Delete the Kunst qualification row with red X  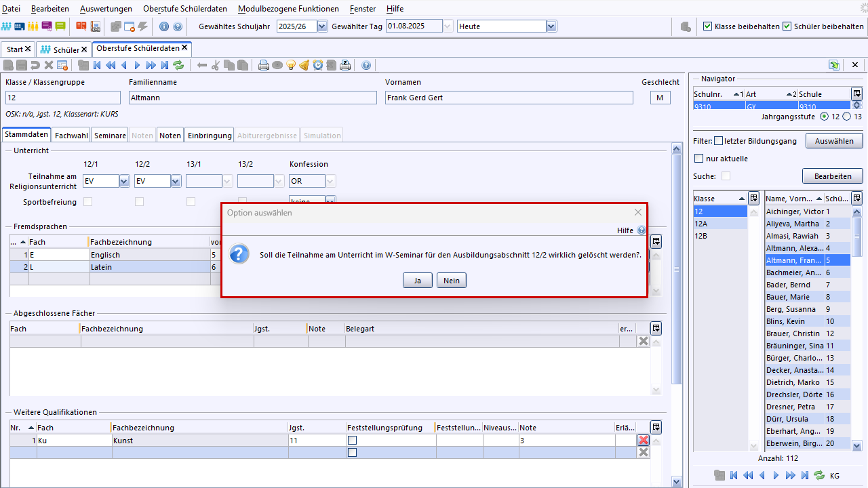click(x=644, y=441)
